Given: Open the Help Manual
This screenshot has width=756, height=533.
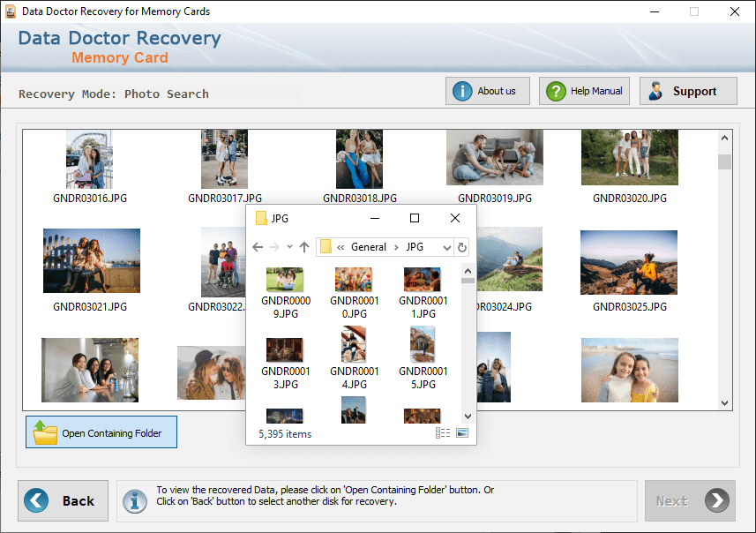Looking at the screenshot, I should pyautogui.click(x=584, y=91).
